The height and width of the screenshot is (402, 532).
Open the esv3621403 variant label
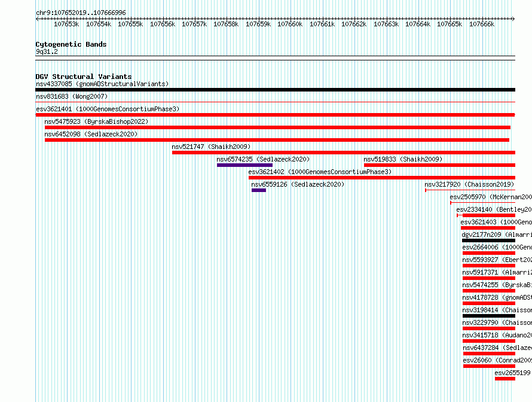496,222
